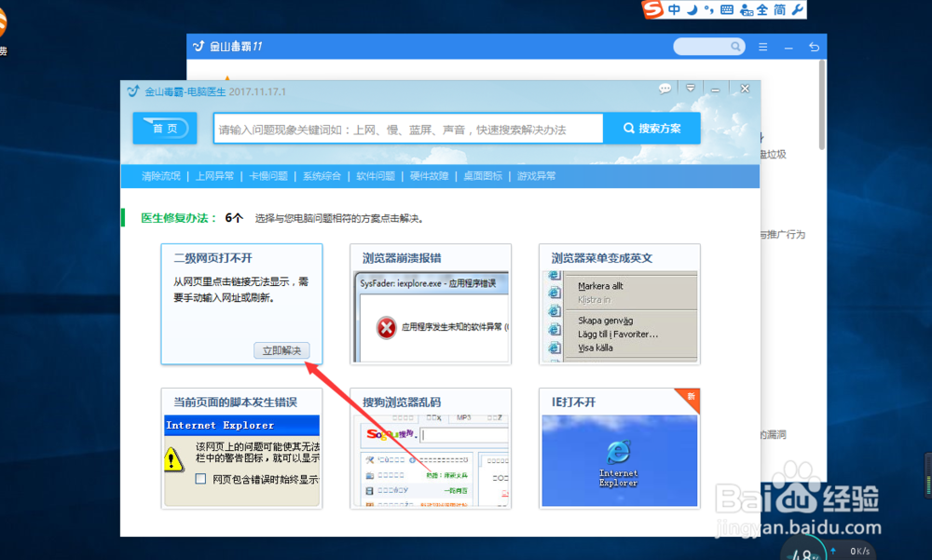Screen dimensions: 932x560
Task: Click the back arrow in 金山毒霸11 window
Action: pos(814,47)
